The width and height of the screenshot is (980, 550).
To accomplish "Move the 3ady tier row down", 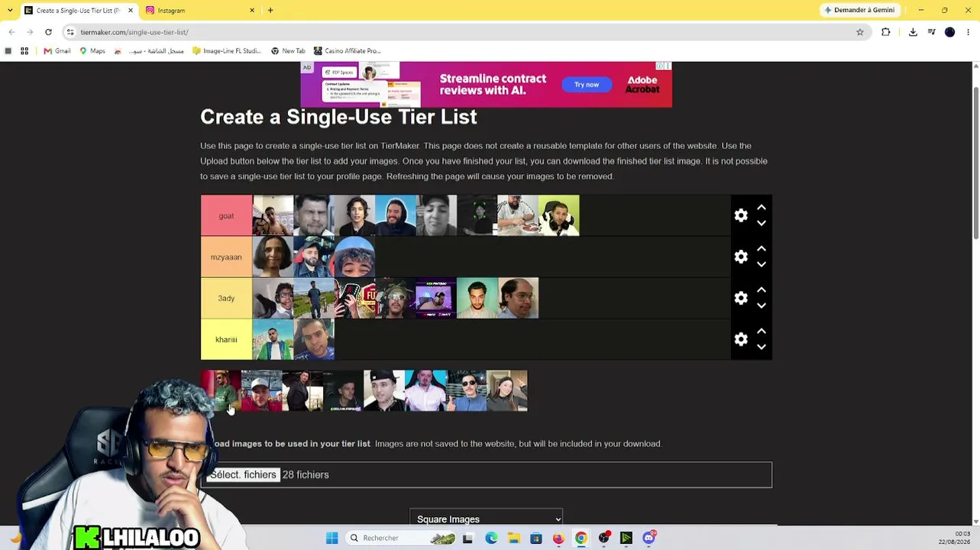I will click(762, 306).
